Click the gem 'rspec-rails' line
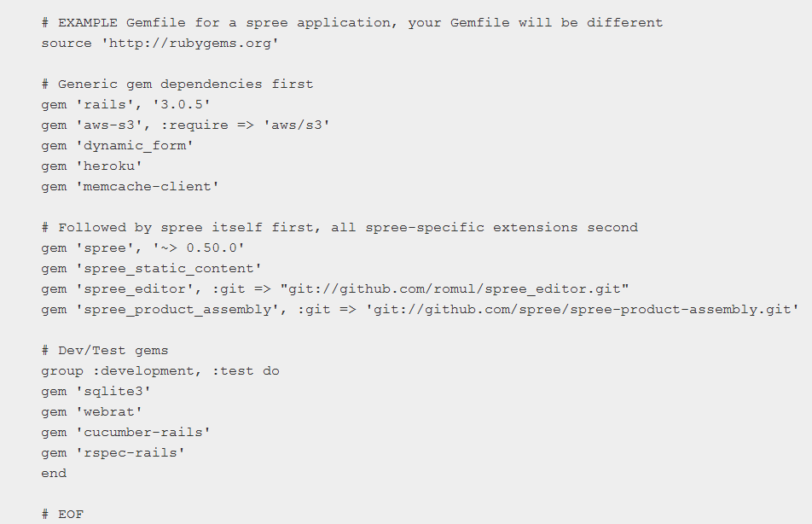Viewport: 812px width, 524px height. [113, 453]
